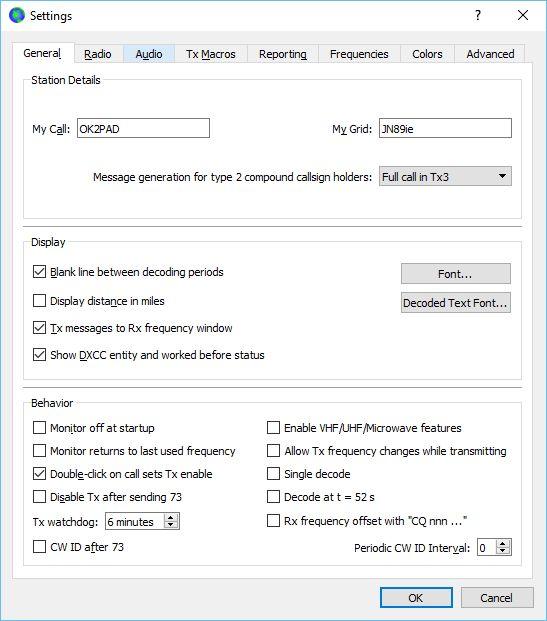Image resolution: width=547 pixels, height=621 pixels.
Task: Open the Frequencies tab
Action: [359, 54]
